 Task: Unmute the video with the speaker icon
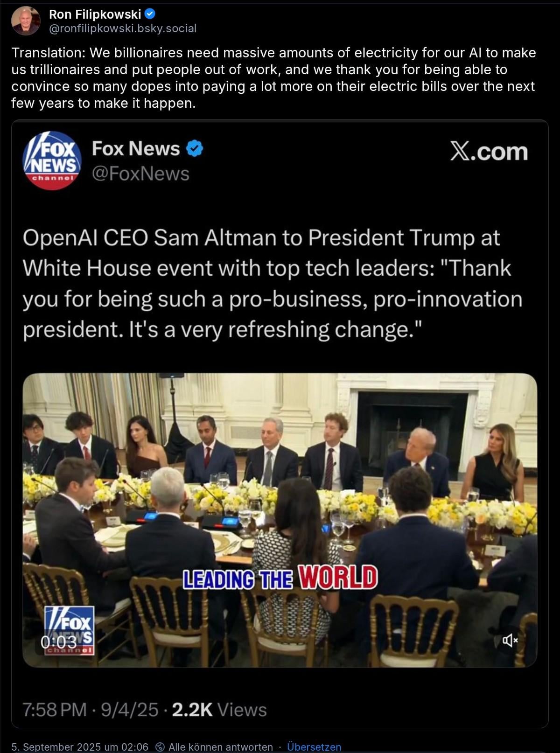point(510,641)
